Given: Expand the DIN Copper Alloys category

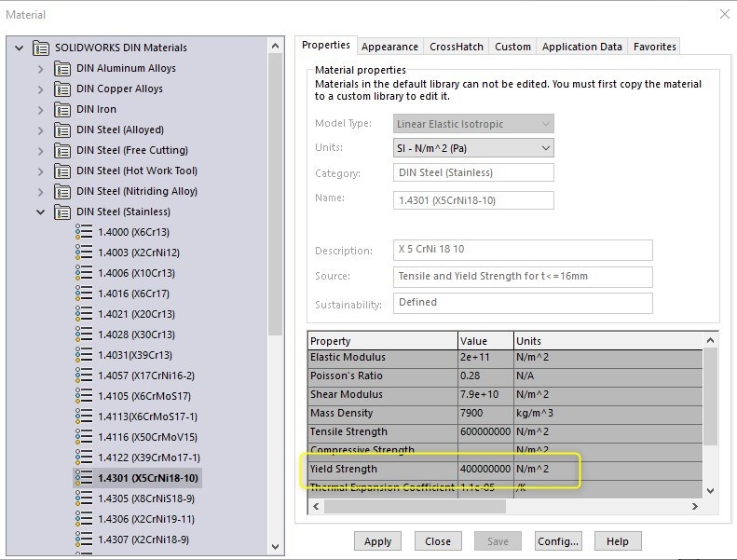Looking at the screenshot, I should (x=40, y=89).
